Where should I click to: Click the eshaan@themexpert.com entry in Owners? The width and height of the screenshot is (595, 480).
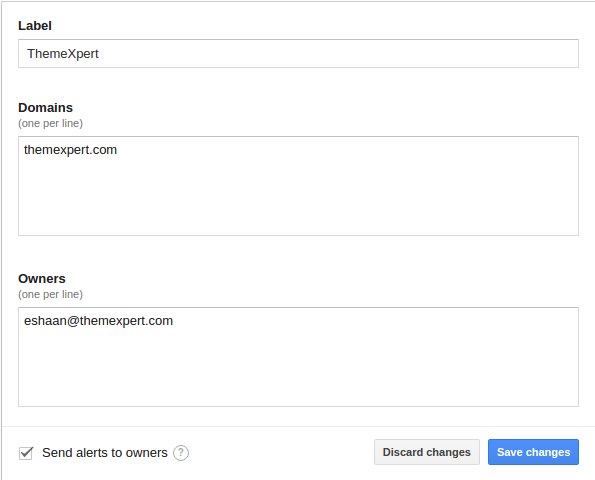click(98, 321)
